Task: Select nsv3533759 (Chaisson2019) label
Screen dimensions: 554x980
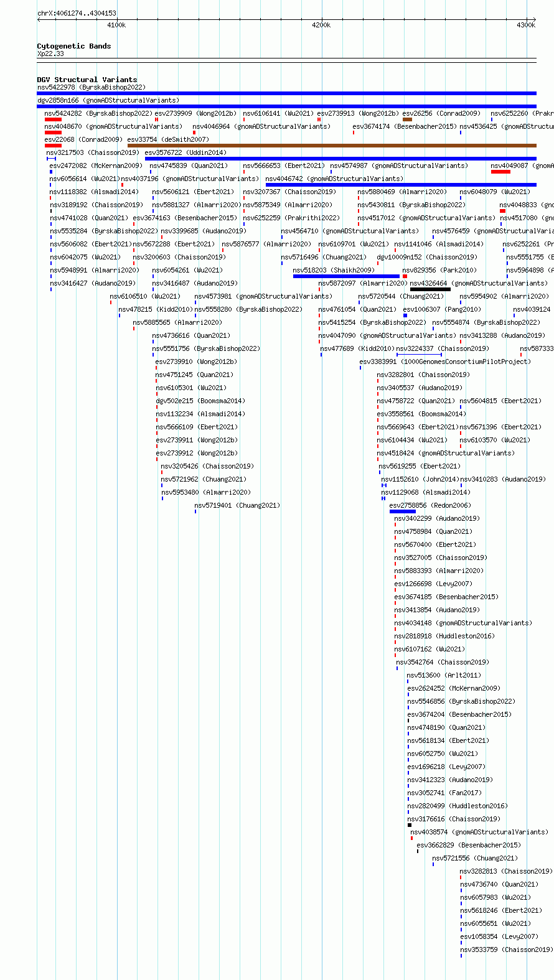Action: point(506,950)
